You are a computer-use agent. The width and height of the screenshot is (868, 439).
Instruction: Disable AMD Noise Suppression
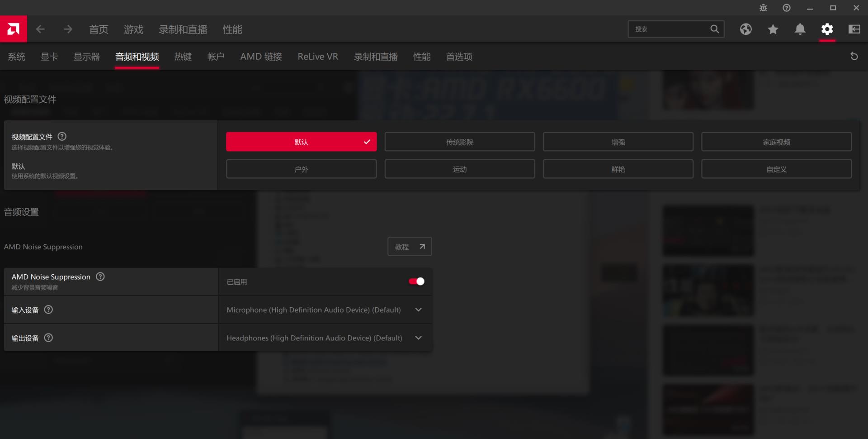[416, 281]
